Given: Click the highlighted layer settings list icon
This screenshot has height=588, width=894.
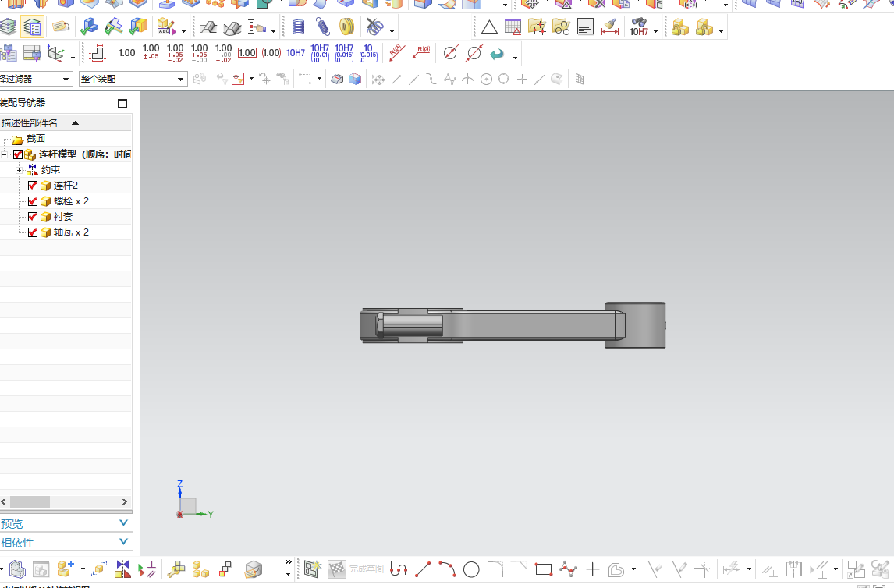Looking at the screenshot, I should click(x=33, y=27).
